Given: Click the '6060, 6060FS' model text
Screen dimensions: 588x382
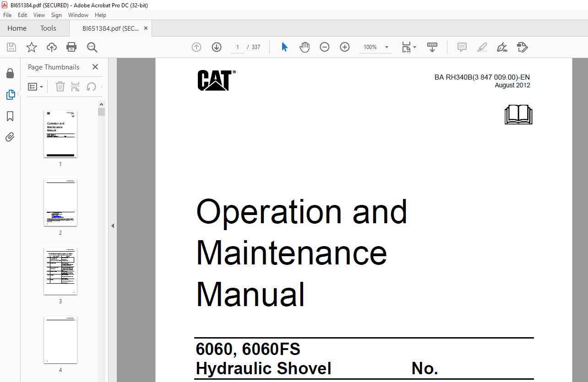Looking at the screenshot, I should click(x=248, y=350).
